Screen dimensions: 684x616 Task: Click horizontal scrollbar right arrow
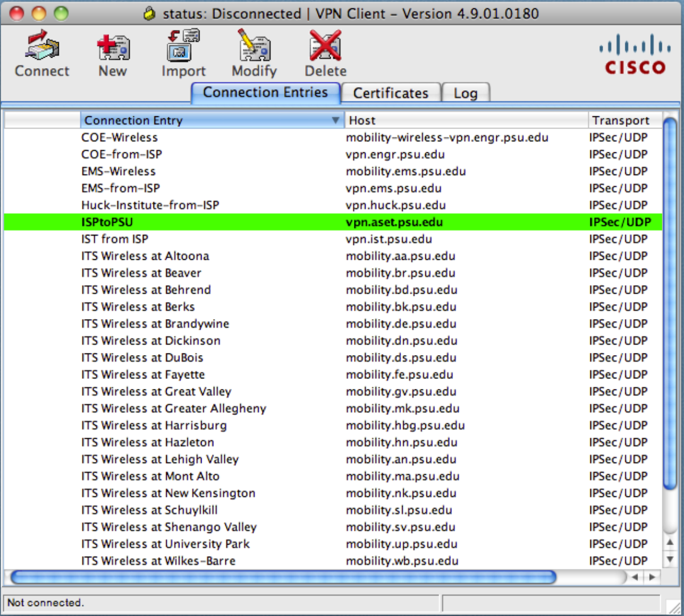pos(652,577)
